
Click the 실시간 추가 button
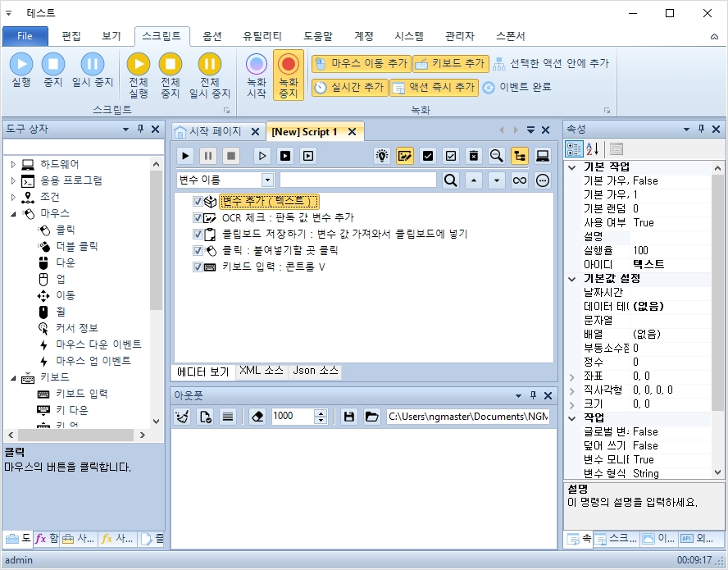pos(349,87)
